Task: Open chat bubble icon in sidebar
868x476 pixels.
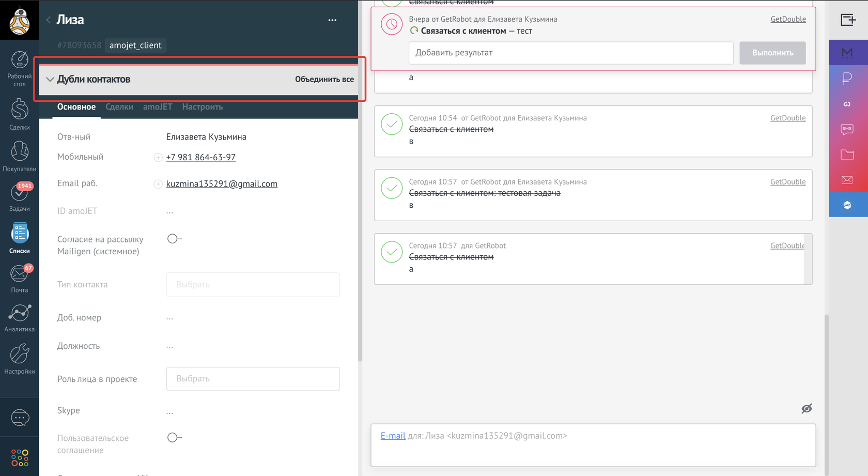Action: [20, 418]
